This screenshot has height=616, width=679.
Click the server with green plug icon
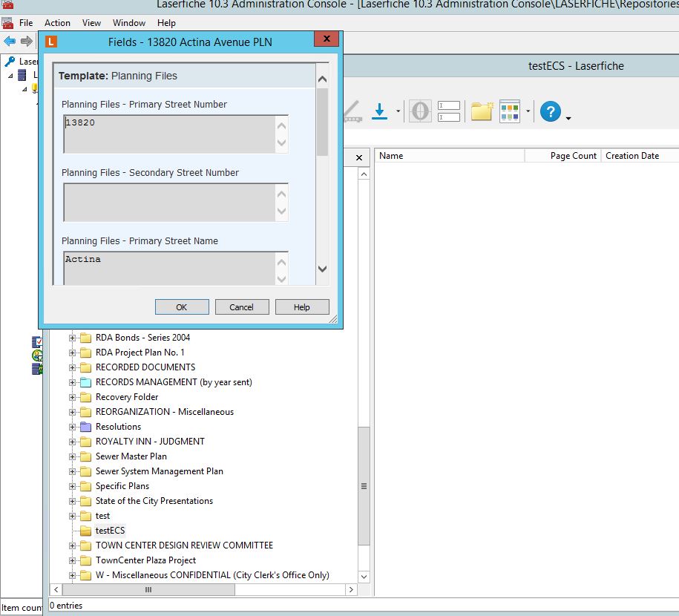tap(37, 369)
